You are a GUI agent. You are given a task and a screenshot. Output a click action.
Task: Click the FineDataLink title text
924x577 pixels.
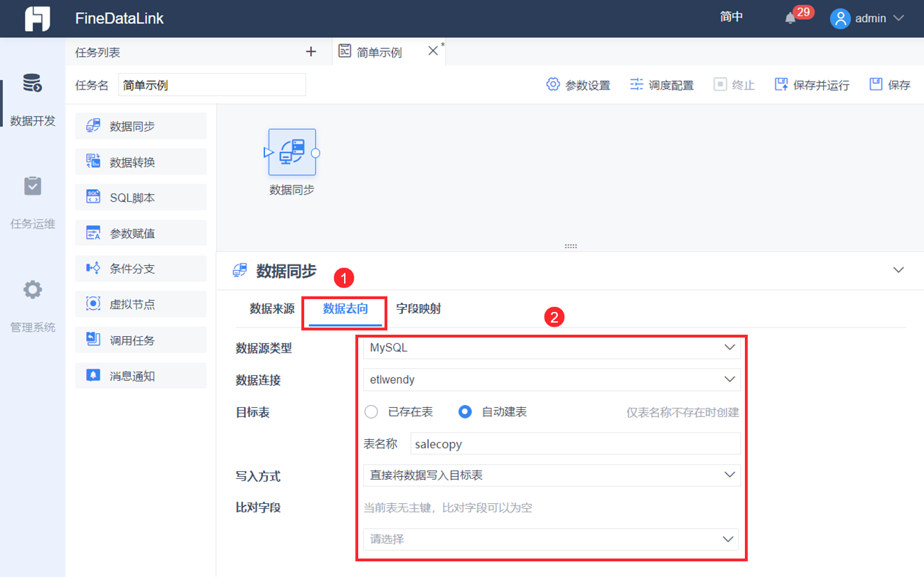click(x=119, y=18)
